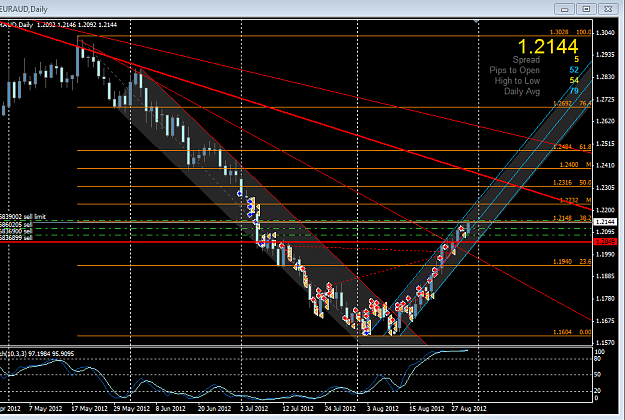Click the 1.2692 76.4 Fibonacci level label
Image resolution: width=625 pixels, height=420 pixels.
tap(572, 104)
